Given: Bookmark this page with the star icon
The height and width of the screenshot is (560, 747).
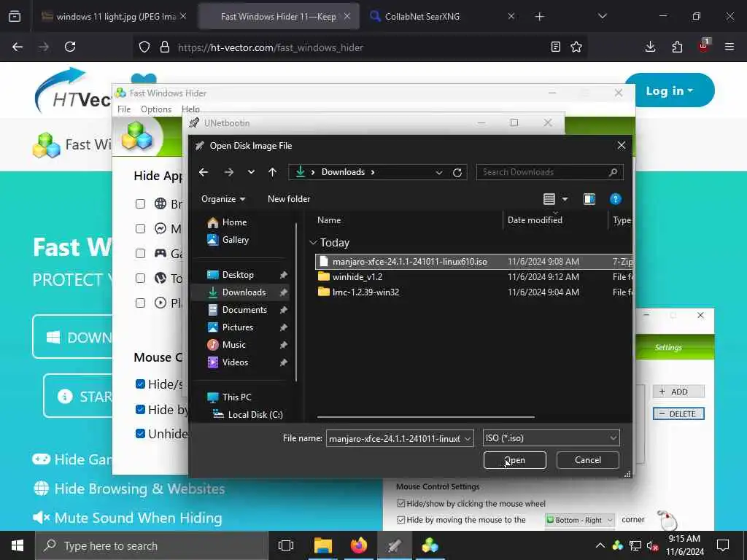Looking at the screenshot, I should pos(576,47).
